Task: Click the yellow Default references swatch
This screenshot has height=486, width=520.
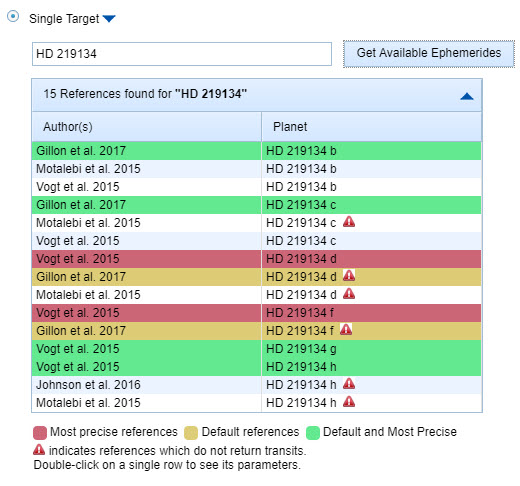Action: 191,433
